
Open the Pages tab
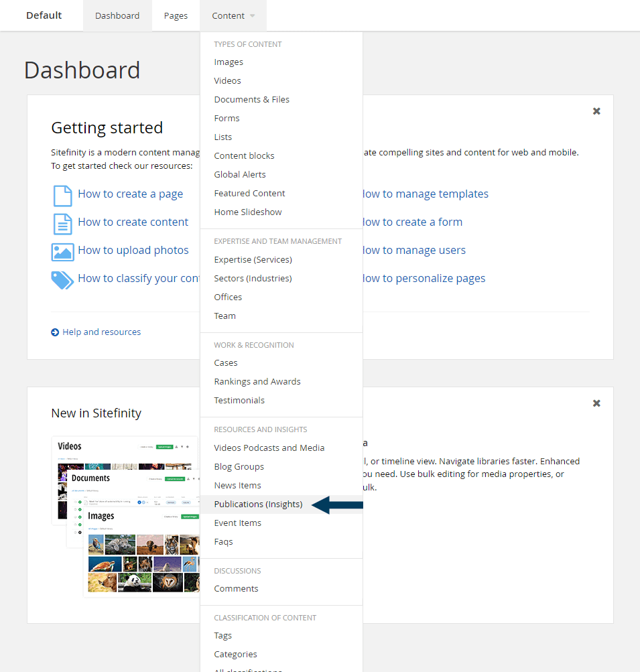point(176,16)
